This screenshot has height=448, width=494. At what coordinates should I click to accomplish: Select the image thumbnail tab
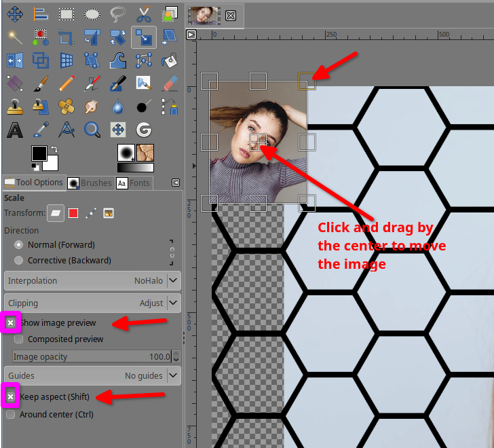coord(204,16)
